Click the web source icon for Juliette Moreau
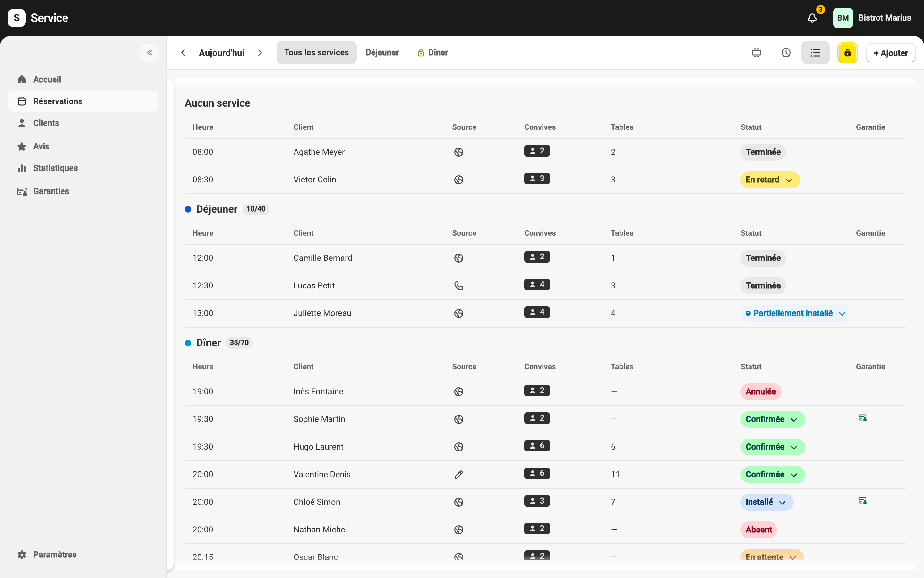 458,313
